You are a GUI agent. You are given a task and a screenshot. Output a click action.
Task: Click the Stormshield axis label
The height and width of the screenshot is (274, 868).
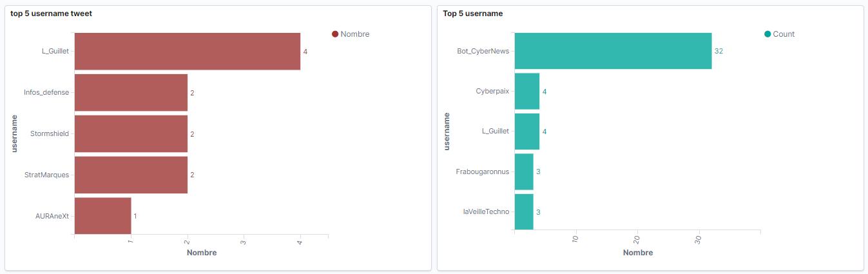click(x=50, y=133)
